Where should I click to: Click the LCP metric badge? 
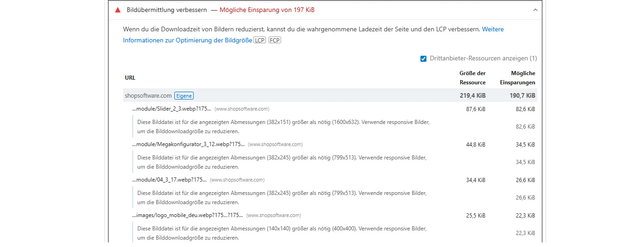click(x=260, y=40)
